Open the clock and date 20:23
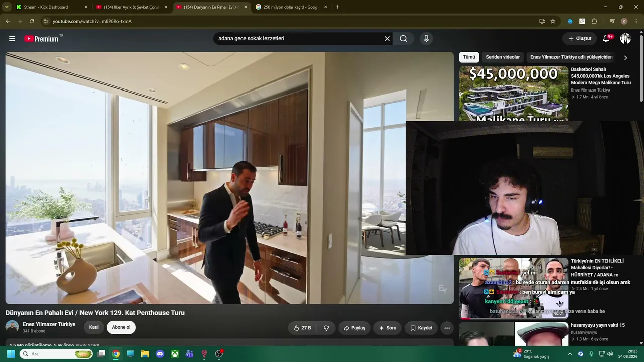 628,354
